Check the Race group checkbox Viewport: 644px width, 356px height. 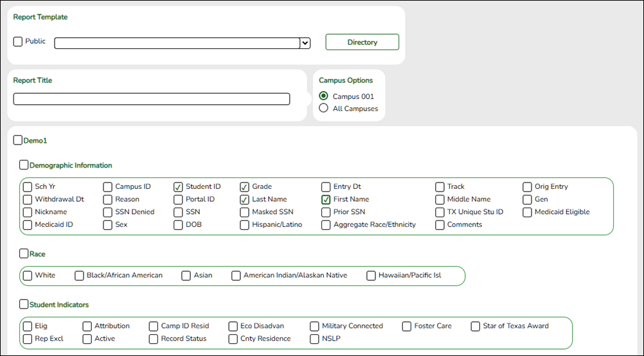tap(24, 254)
